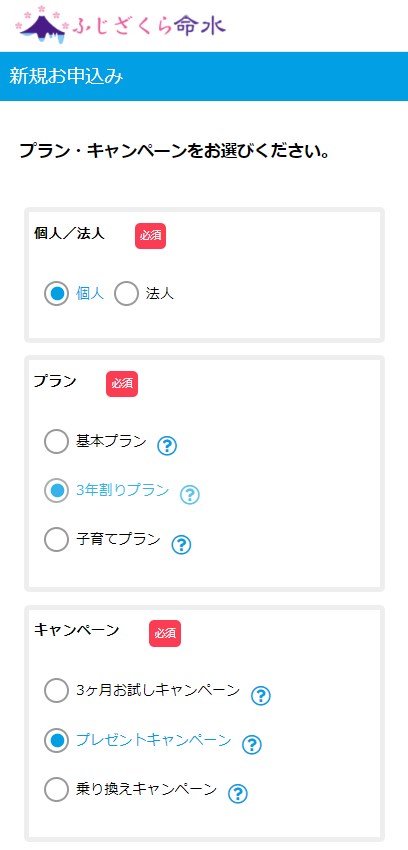
Task: Open help icon next to 子育てプラン
Action: pos(181,544)
